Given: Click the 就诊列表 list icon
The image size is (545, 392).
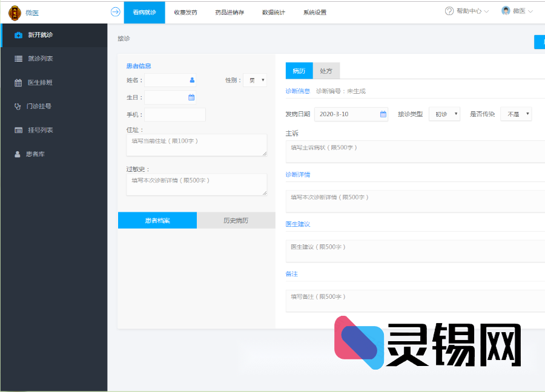Looking at the screenshot, I should 18,59.
